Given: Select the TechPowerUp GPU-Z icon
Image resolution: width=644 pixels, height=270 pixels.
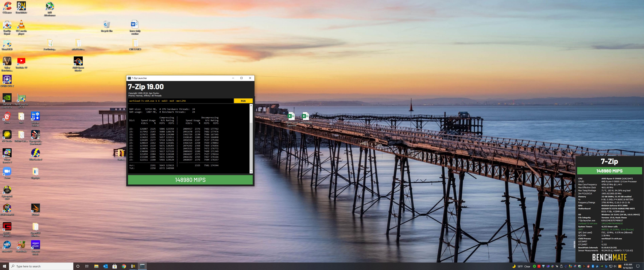Looking at the screenshot, I should pyautogui.click(x=21, y=101).
